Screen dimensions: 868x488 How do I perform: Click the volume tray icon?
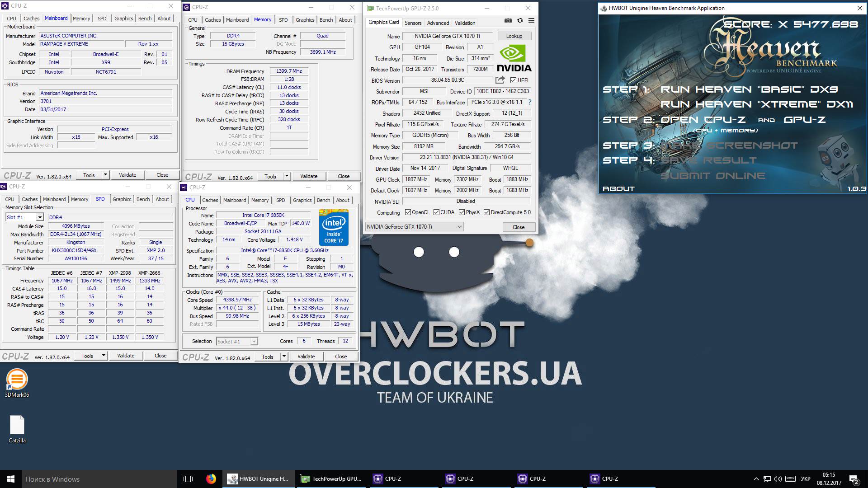778,479
